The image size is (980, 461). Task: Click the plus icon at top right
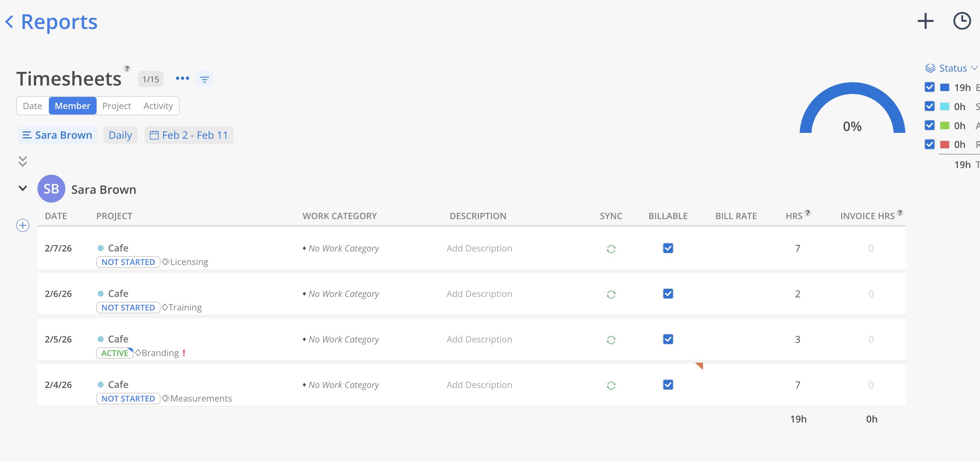[x=925, y=21]
